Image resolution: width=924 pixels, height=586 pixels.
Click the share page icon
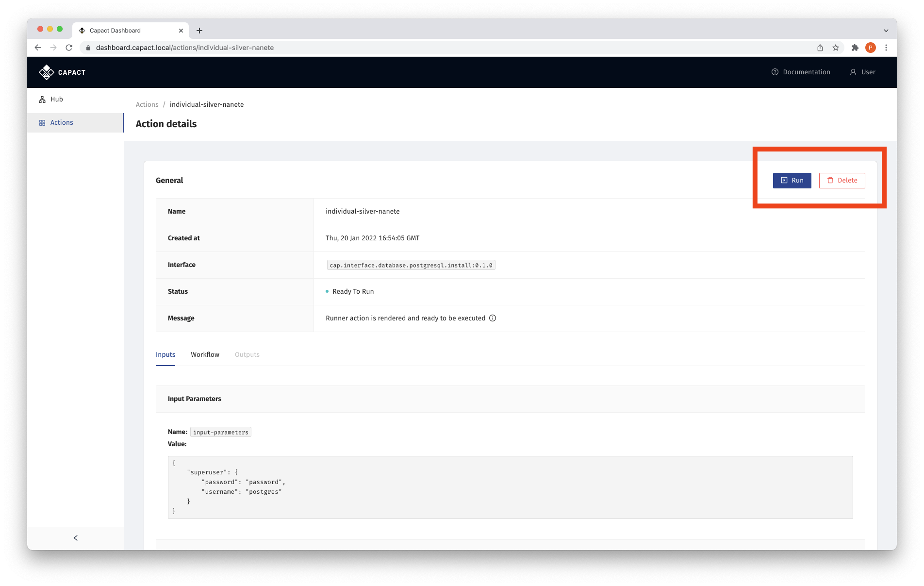click(x=820, y=48)
